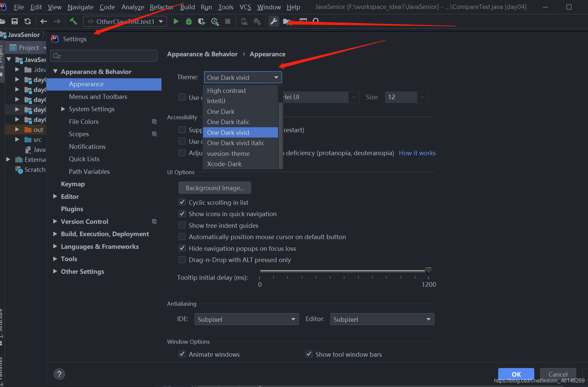
Task: Click the help question mark icon
Action: click(x=59, y=374)
